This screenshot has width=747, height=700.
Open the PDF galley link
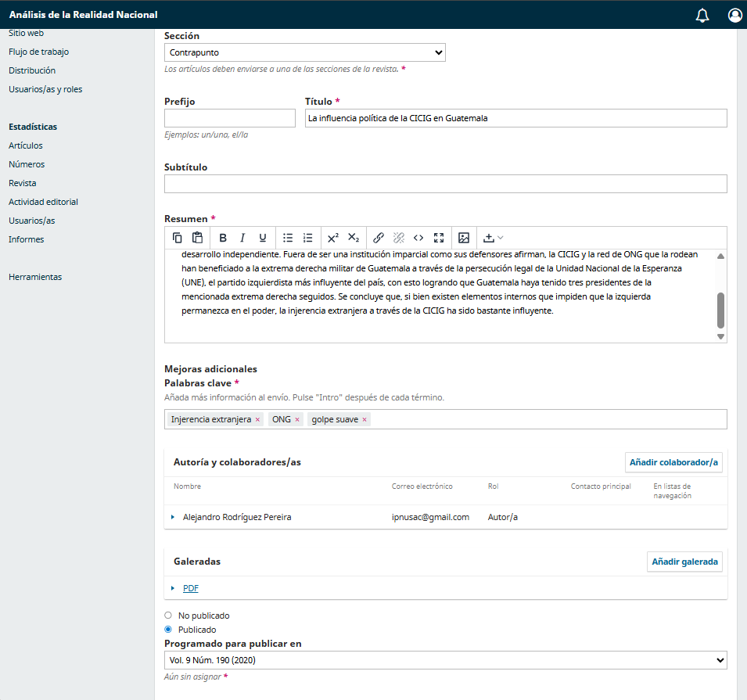click(x=191, y=588)
